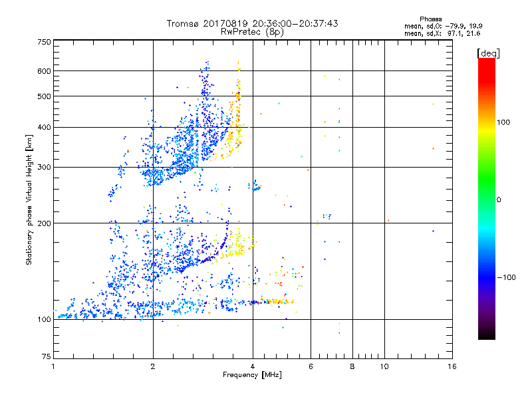The width and height of the screenshot is (532, 399).
Task: Click the y-axis tick label '600'
Action: tap(44, 71)
